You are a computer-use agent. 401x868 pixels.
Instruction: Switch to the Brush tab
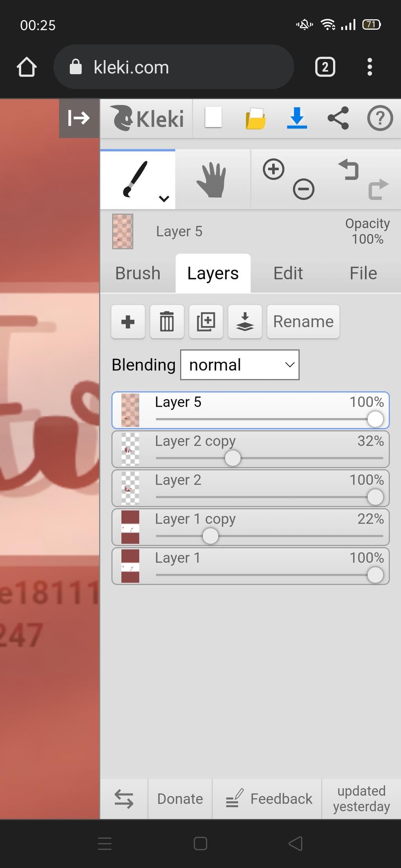[138, 273]
